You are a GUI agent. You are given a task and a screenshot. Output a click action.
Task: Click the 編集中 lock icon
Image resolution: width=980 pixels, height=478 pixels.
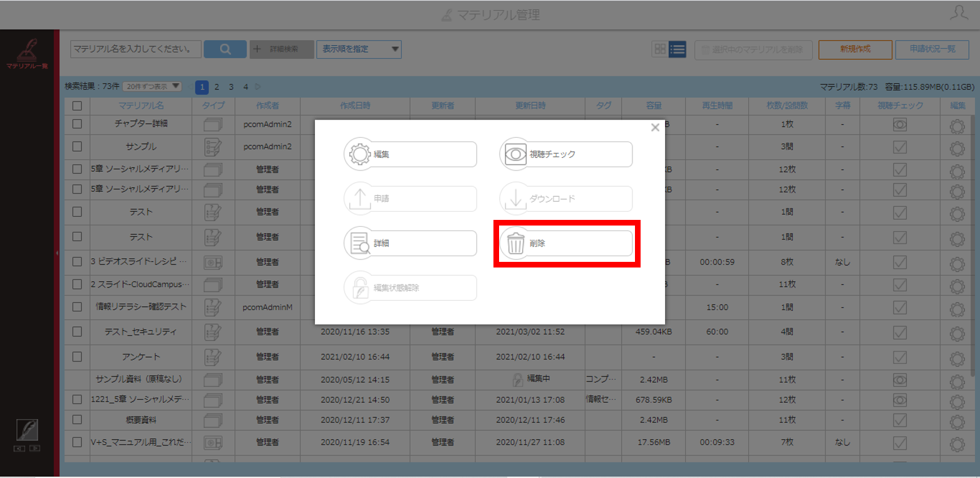tap(518, 379)
